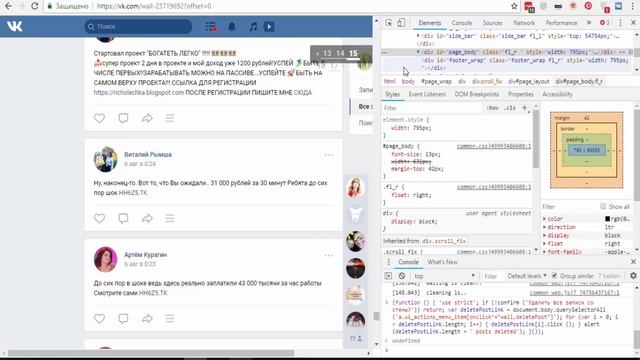Add new style rule with plus button
Viewport: 640px width, 360px height.
pos(524,108)
